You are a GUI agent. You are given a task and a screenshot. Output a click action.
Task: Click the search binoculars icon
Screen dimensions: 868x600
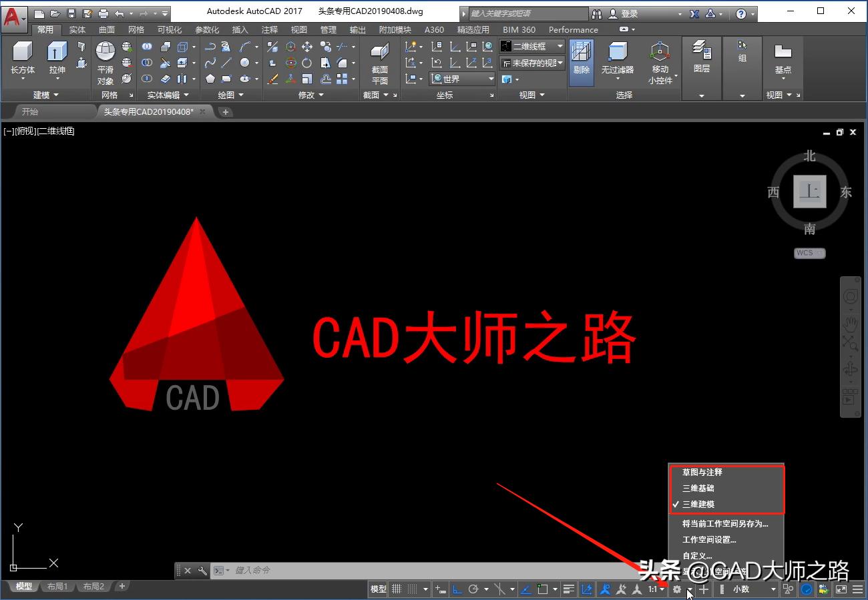coord(597,13)
